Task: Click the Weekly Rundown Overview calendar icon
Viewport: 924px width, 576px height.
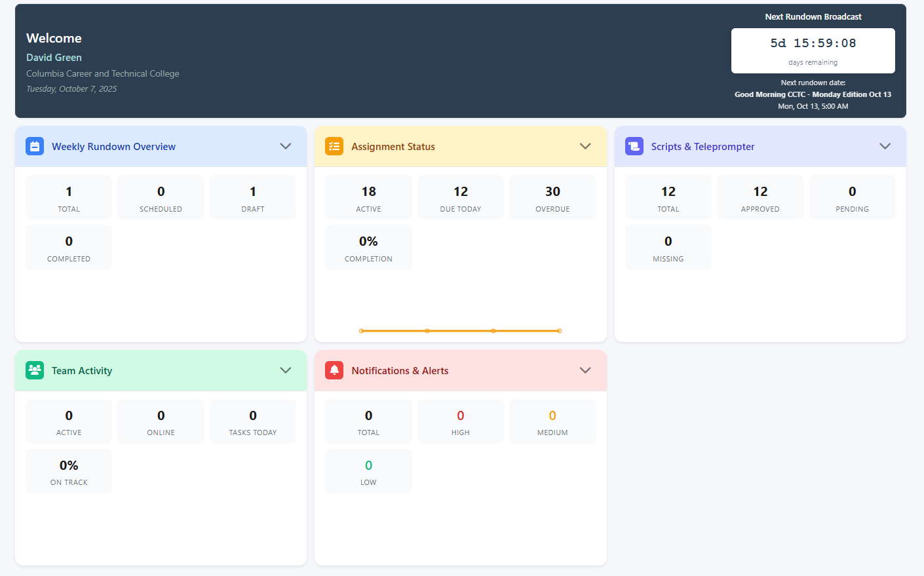Action: click(35, 146)
